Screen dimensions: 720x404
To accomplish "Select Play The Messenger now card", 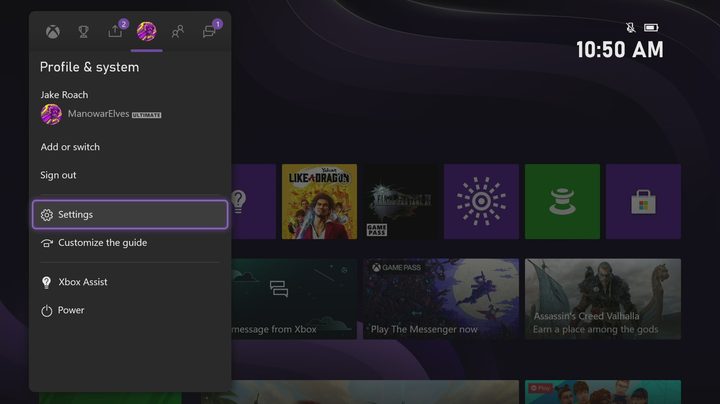I will pyautogui.click(x=441, y=299).
